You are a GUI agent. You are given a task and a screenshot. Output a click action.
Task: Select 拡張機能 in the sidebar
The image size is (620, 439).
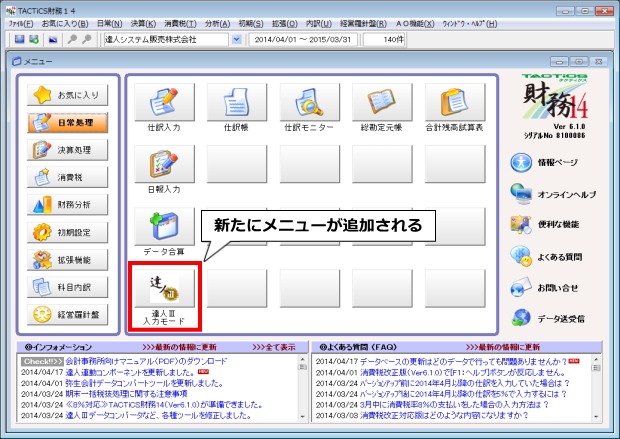tap(68, 260)
